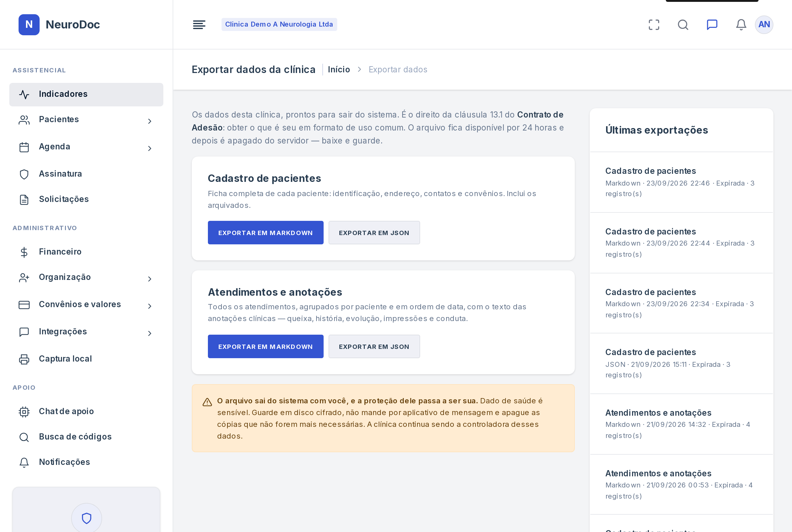
Task: Expand the Pacientes submenu chevron
Action: (x=149, y=121)
